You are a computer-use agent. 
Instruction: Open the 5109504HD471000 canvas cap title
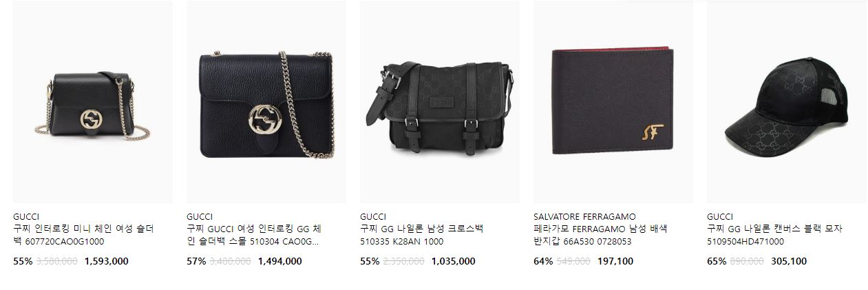click(x=774, y=235)
